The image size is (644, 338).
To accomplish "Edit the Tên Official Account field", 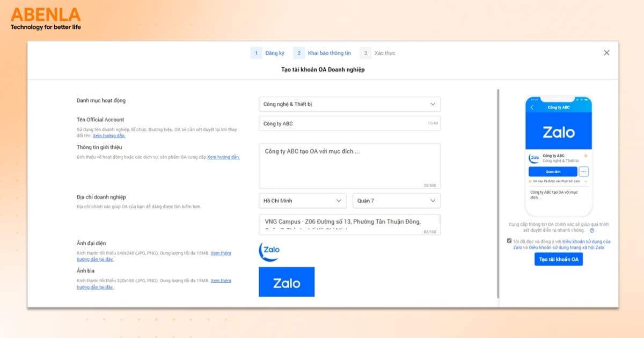I will click(x=349, y=123).
